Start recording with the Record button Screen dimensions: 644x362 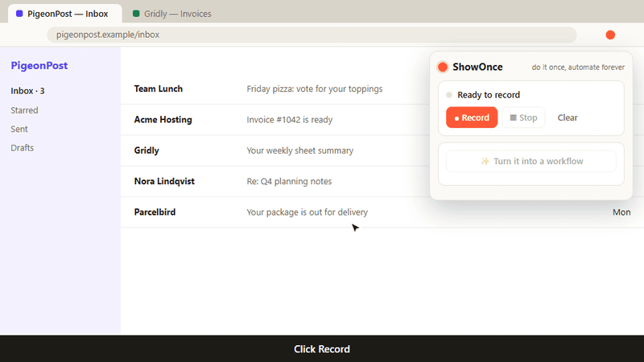[x=472, y=117]
